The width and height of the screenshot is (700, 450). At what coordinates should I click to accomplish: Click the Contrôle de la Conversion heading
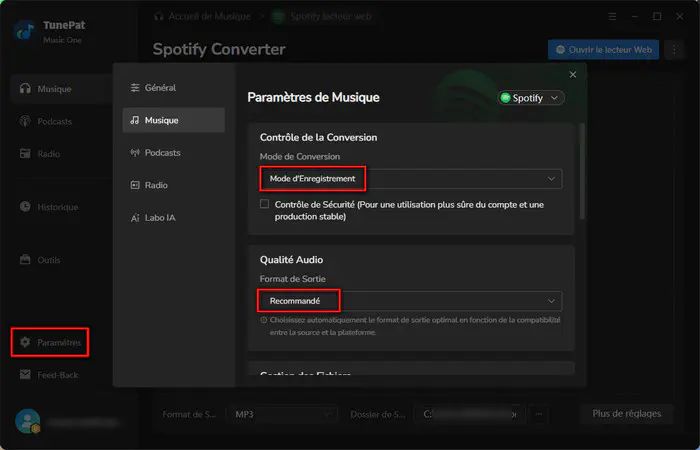(318, 138)
